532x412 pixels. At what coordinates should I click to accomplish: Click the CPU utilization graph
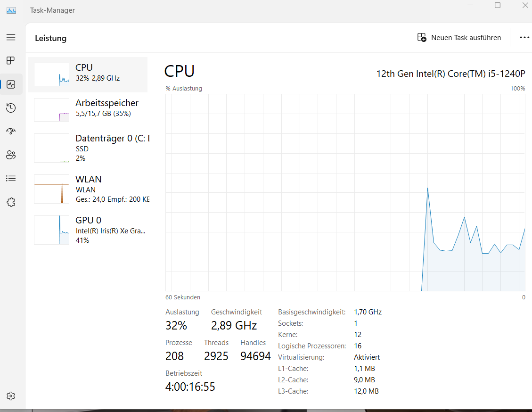[345, 192]
